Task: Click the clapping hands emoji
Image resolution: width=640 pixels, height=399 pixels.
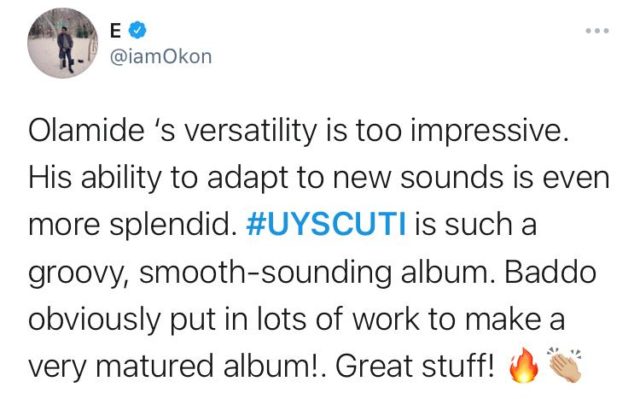Action: (x=565, y=365)
